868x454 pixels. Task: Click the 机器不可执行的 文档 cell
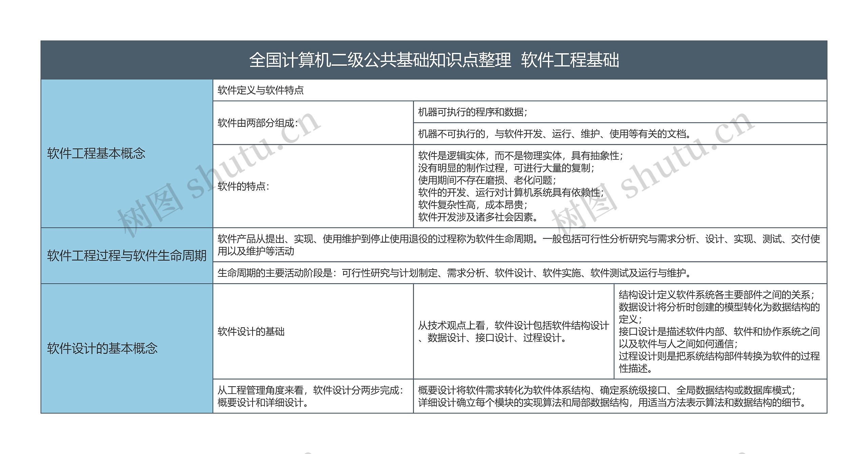click(620, 134)
